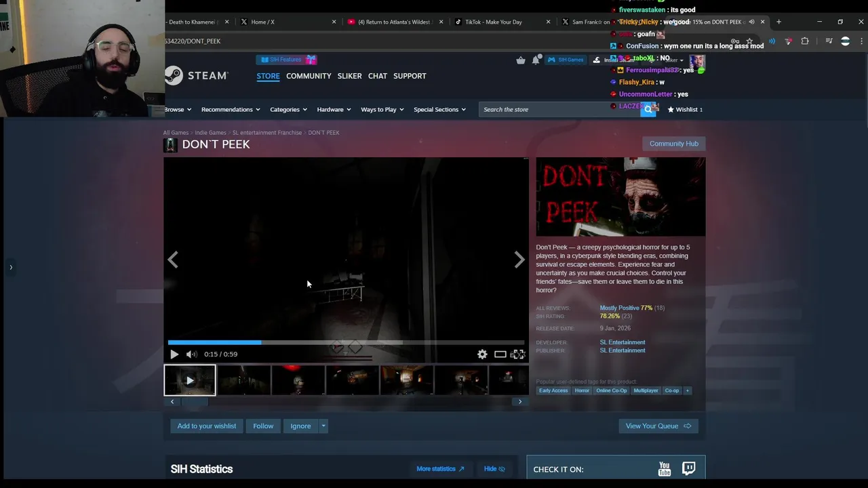Focus the Search the store field
Screen dimensions: 868x488
click(559, 109)
